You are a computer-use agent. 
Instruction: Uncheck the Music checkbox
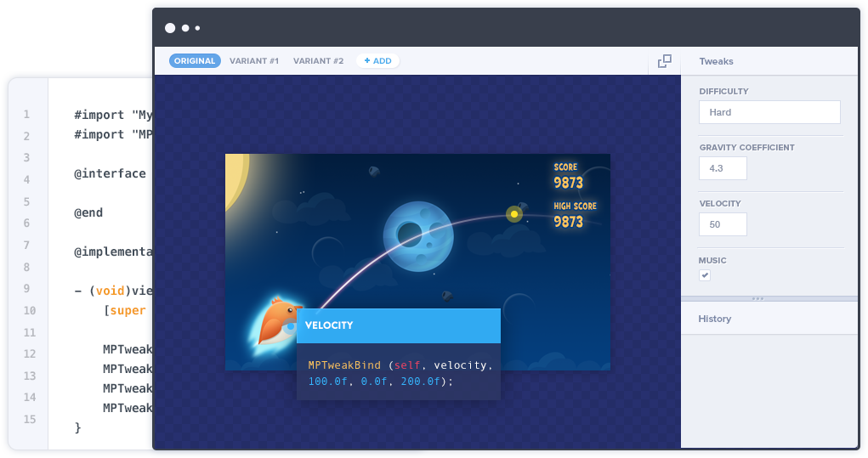[705, 275]
